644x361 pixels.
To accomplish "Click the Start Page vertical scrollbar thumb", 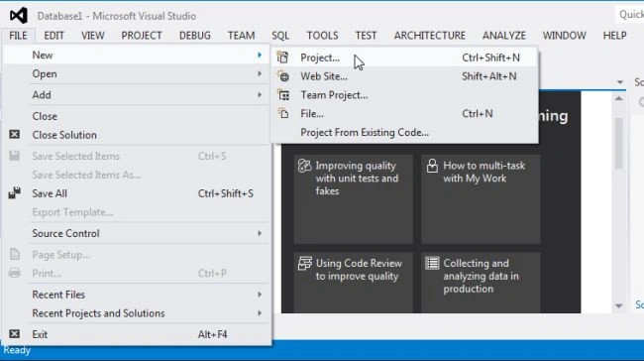I will [619, 143].
